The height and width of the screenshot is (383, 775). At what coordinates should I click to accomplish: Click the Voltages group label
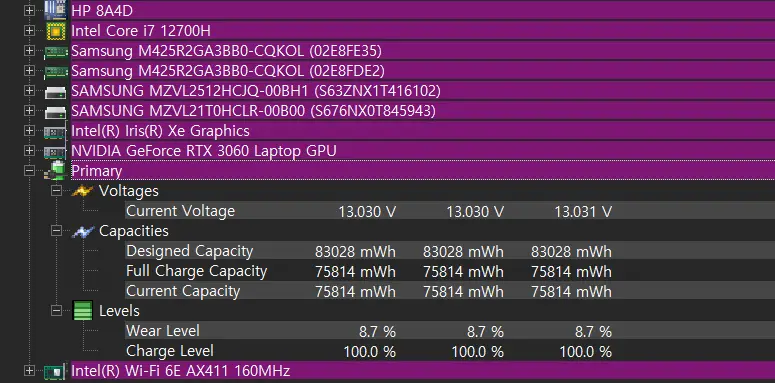tap(129, 191)
